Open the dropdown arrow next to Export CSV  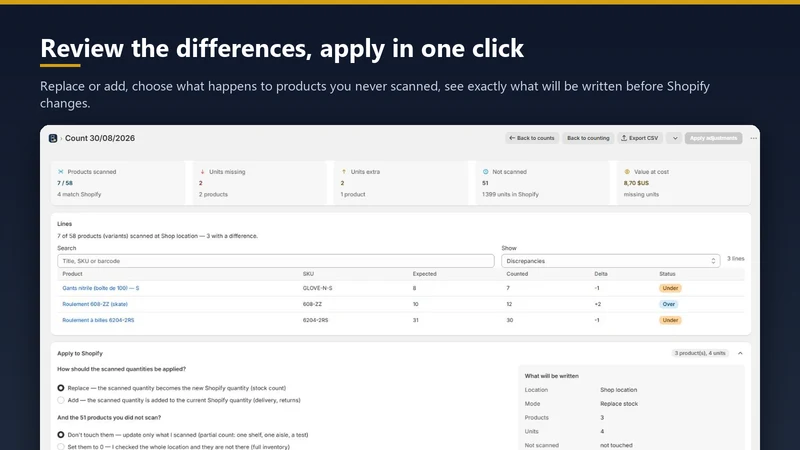(x=674, y=138)
